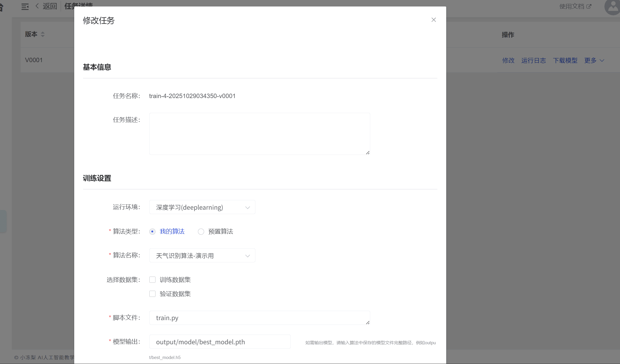Close the 修改任务 dialog with X icon
This screenshot has height=364, width=620.
click(434, 20)
